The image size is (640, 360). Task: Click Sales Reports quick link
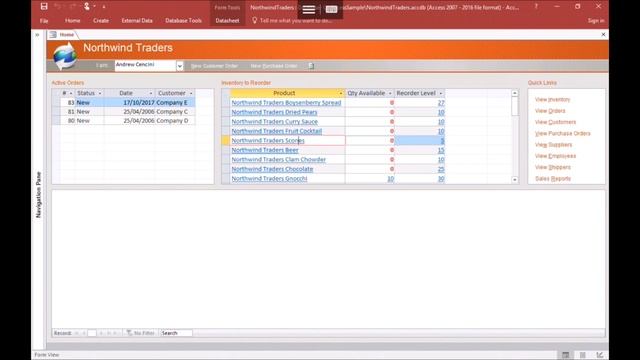coord(553,179)
